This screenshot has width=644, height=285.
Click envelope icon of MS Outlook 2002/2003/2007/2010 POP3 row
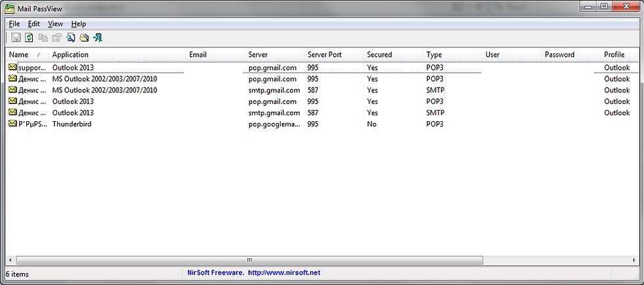12,78
